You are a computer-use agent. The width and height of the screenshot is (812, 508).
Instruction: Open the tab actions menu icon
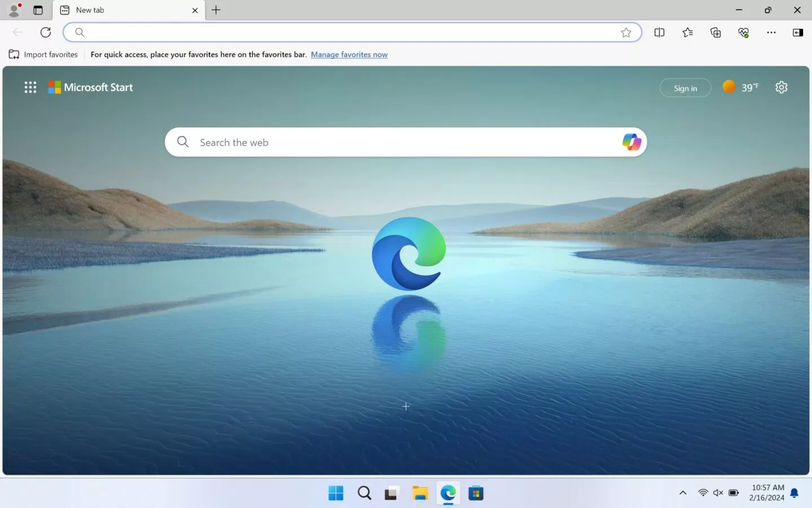point(38,10)
